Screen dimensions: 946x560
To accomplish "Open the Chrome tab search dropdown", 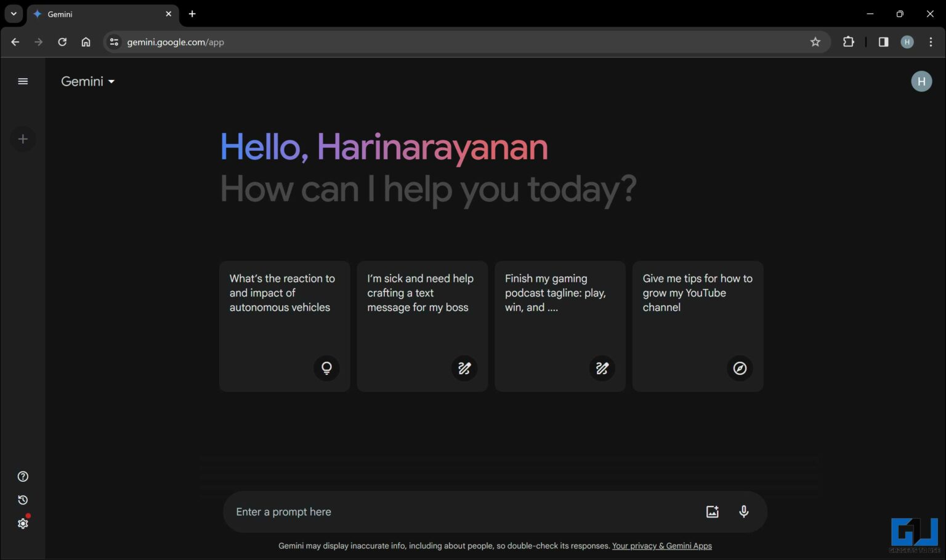I will (14, 14).
